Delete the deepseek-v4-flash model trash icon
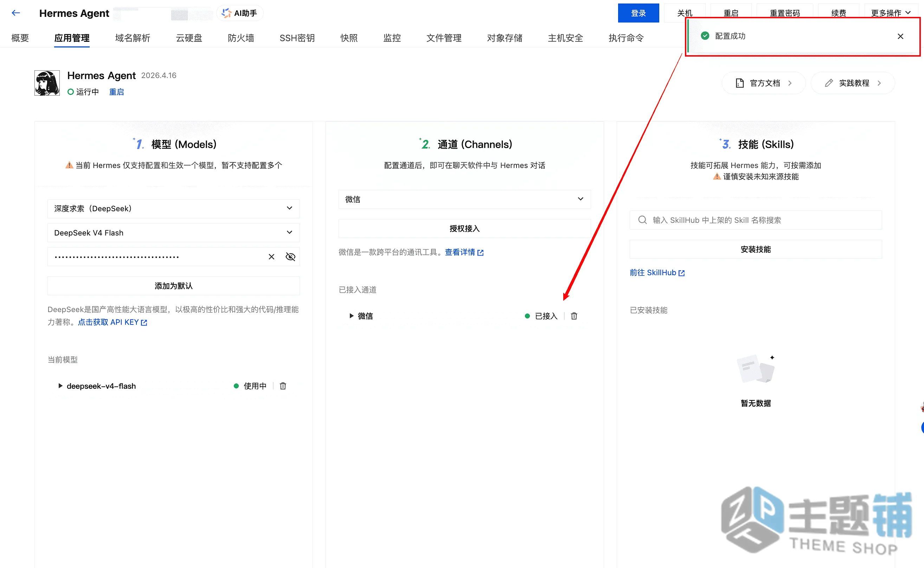The width and height of the screenshot is (924, 568). 283,386
